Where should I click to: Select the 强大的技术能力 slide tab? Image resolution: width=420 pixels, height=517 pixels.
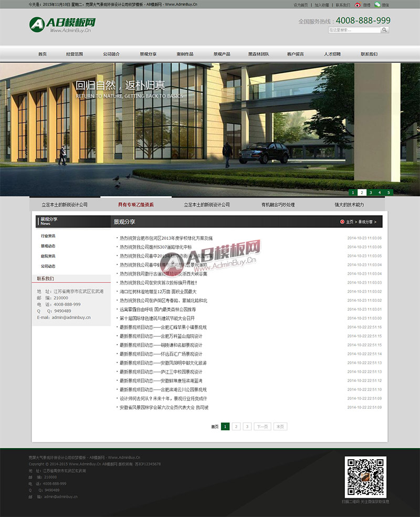tap(349, 204)
